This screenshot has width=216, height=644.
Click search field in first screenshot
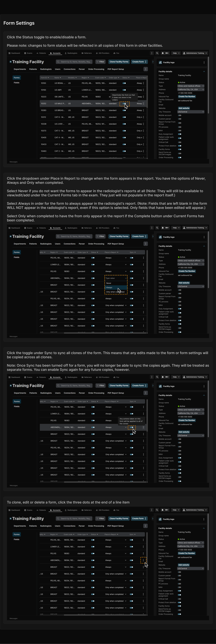(74, 62)
